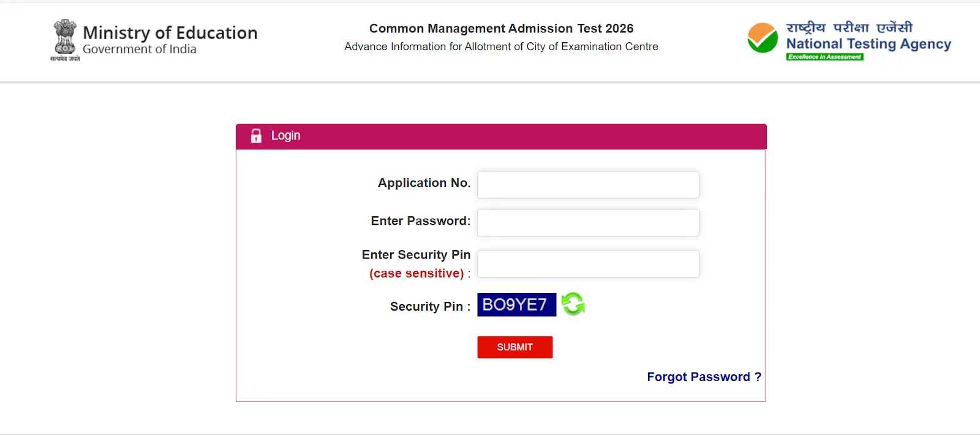The image size is (980, 435).
Task: Click inside the Enter Password field
Action: click(587, 222)
